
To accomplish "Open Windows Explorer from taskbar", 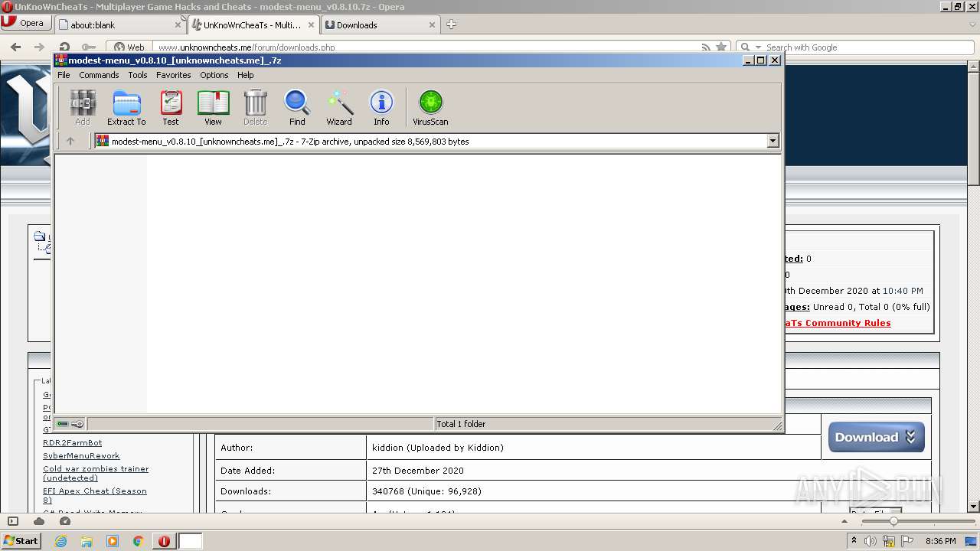I will point(87,541).
